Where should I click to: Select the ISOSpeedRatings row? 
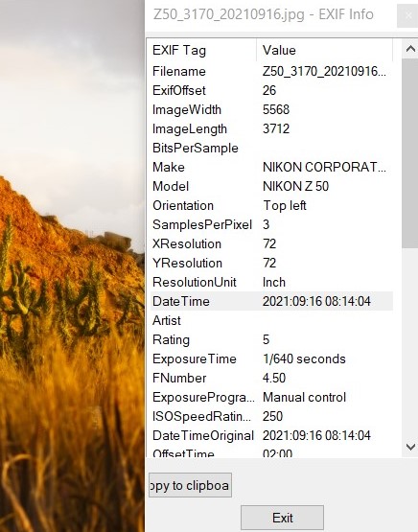pyautogui.click(x=271, y=416)
